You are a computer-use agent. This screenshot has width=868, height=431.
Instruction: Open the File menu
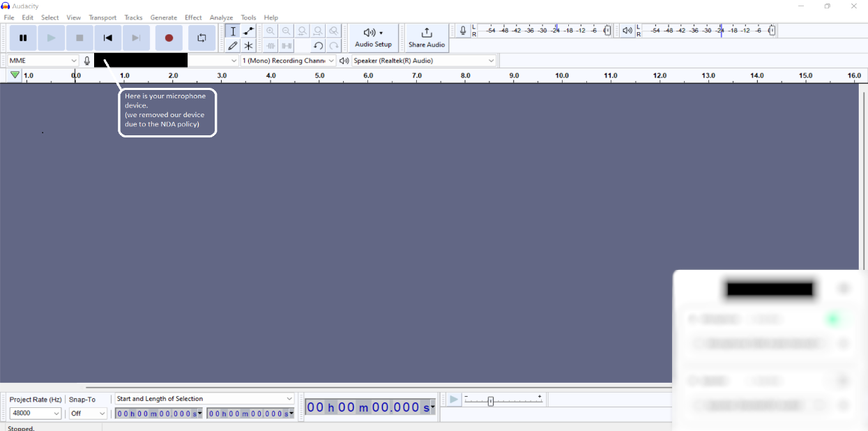9,17
